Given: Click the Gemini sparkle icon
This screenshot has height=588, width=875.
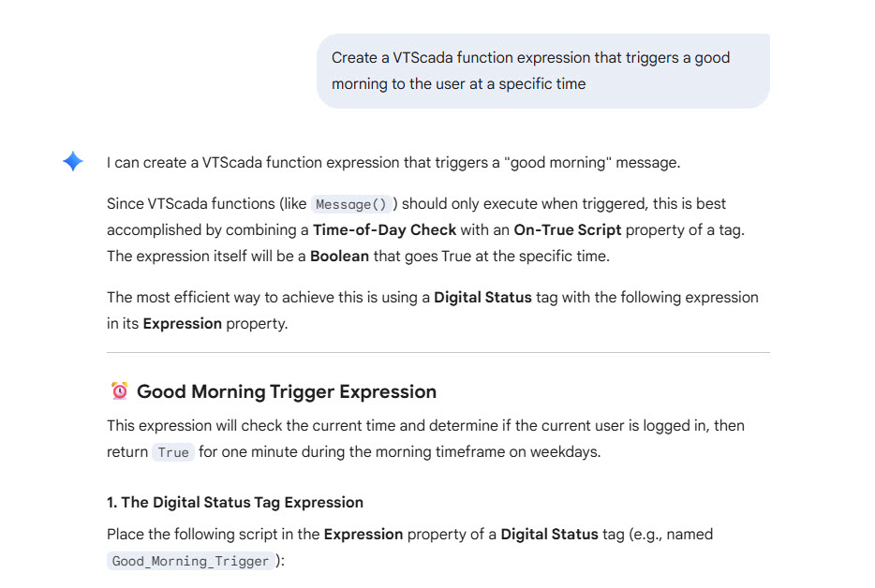Looking at the screenshot, I should pos(73,161).
